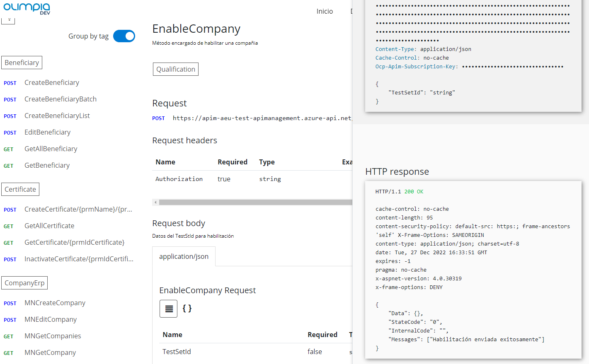Switch request body to table view icon
This screenshot has height=364, width=589.
[168, 309]
